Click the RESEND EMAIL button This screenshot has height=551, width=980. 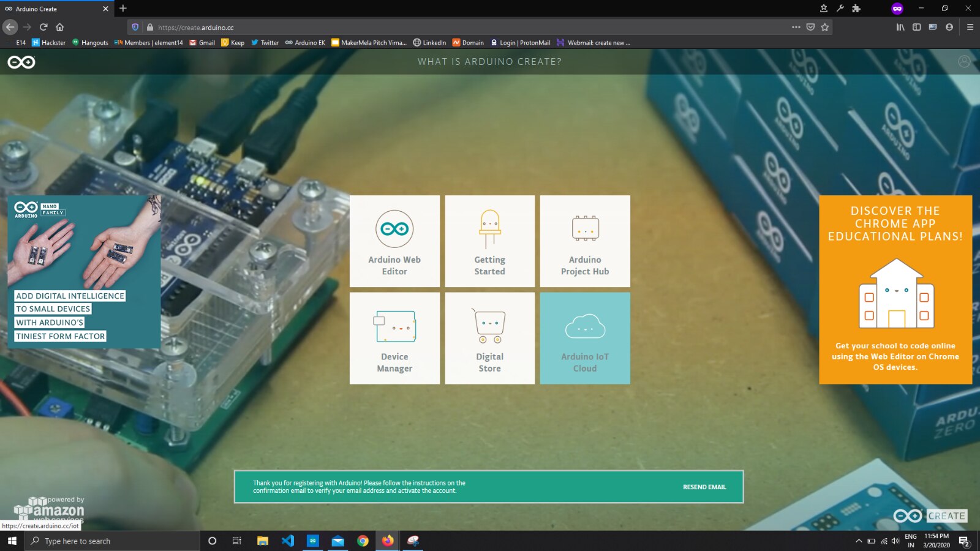(x=704, y=487)
